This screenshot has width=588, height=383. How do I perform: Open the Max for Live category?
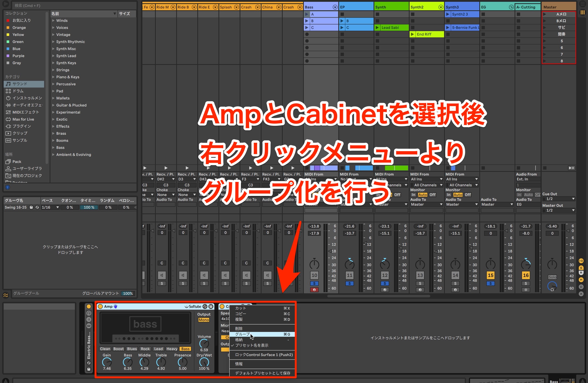click(24, 119)
